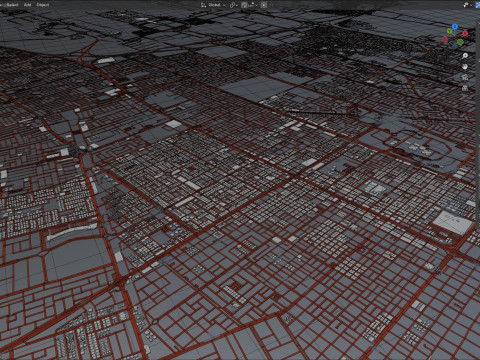
Task: Click the negative Y gizmo ball
Action: point(460,42)
